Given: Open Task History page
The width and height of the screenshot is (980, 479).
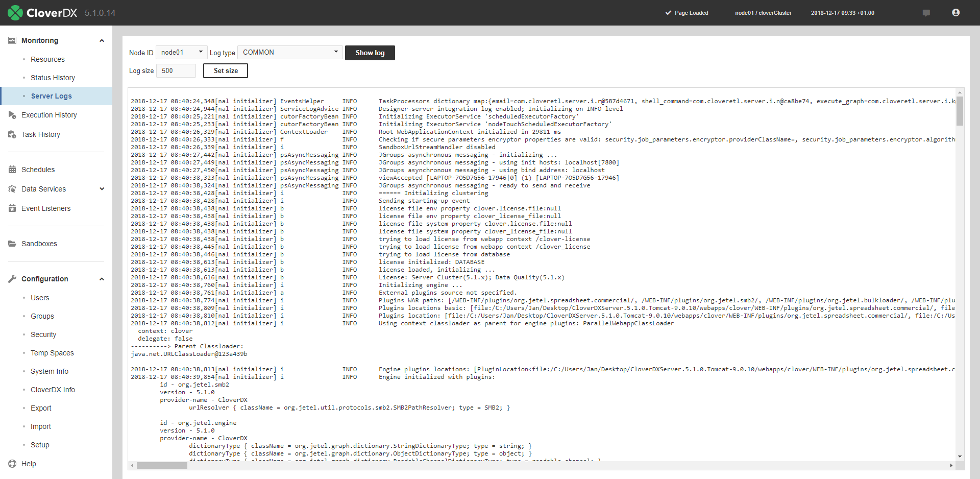Looking at the screenshot, I should tap(41, 134).
